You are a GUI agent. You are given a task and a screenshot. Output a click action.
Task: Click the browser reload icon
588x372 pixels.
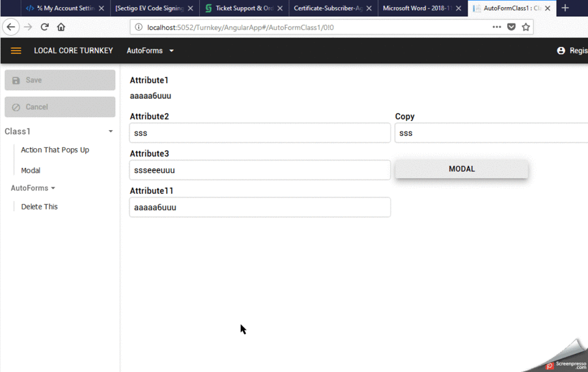click(x=44, y=27)
